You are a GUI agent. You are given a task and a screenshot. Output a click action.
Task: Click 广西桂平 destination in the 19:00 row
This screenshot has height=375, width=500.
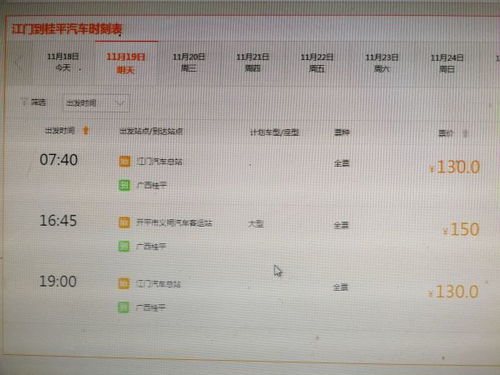(150, 307)
